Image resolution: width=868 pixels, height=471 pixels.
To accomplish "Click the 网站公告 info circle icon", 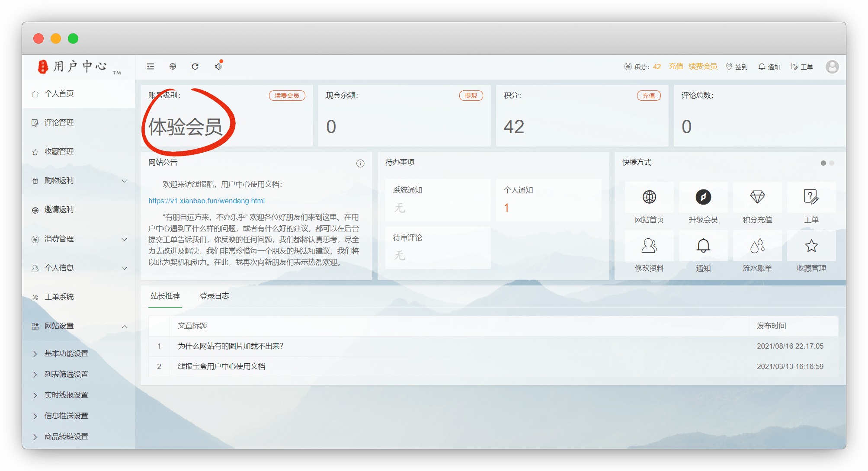I will click(x=360, y=163).
